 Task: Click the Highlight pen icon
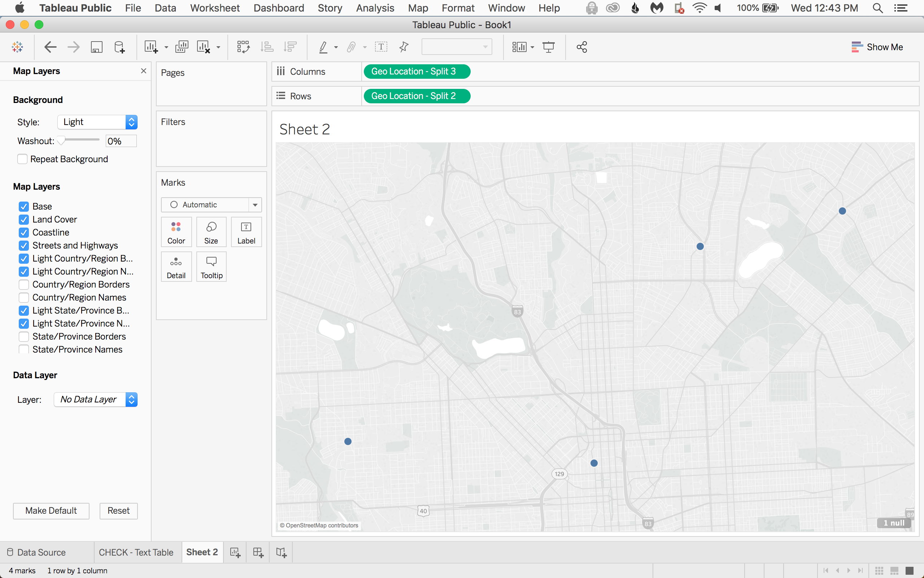pos(323,47)
